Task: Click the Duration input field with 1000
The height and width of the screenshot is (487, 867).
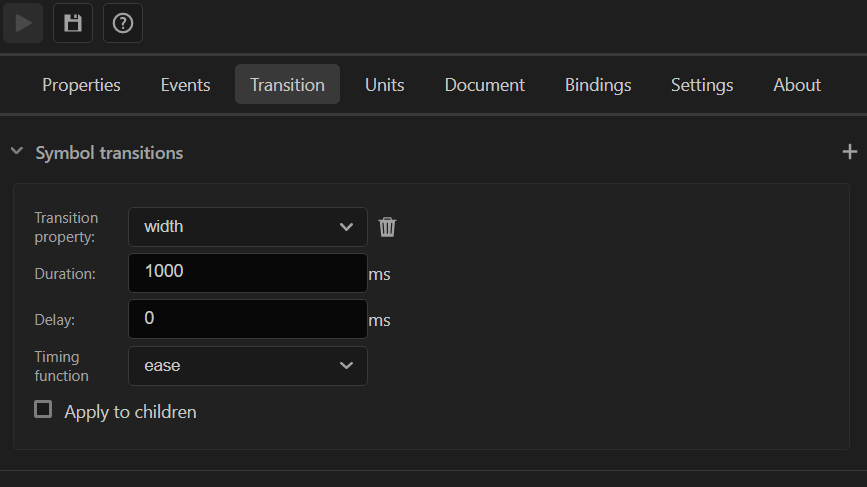Action: coord(248,273)
